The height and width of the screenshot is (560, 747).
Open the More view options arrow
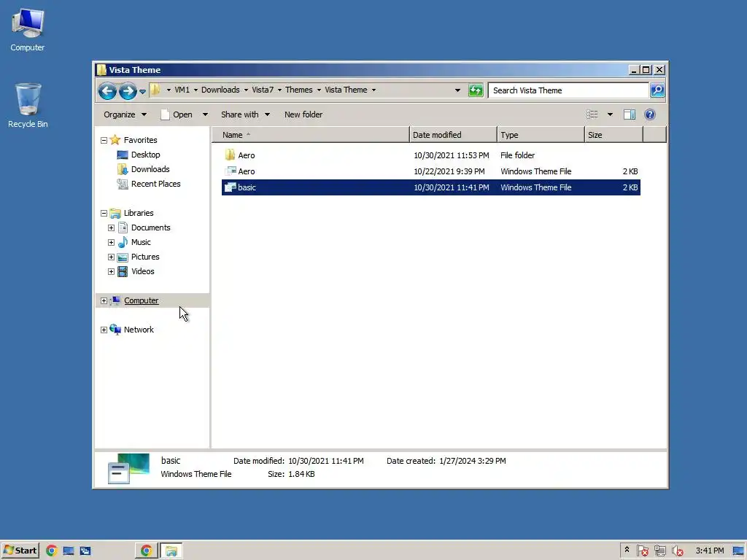coord(610,114)
